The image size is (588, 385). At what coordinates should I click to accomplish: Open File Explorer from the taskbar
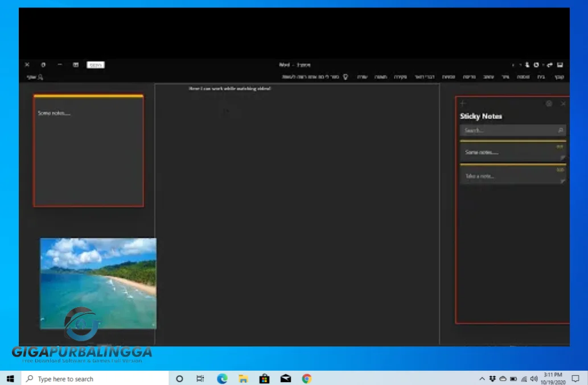point(243,379)
